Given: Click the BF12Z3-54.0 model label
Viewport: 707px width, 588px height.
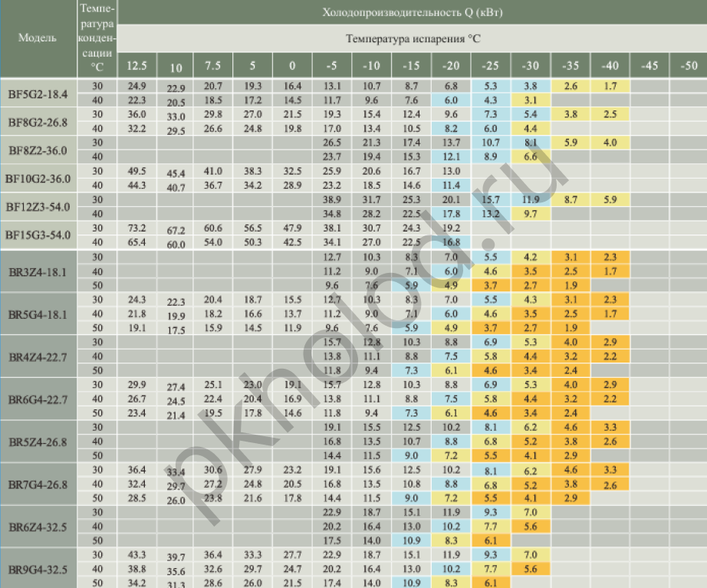Looking at the screenshot, I should tap(38, 206).
